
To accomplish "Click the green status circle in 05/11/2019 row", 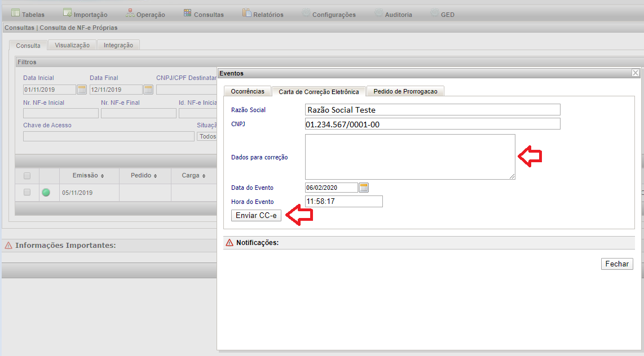I will click(x=46, y=192).
